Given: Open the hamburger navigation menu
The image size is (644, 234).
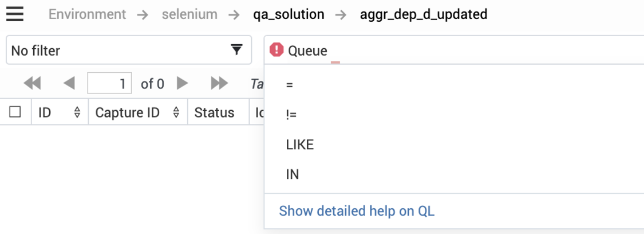Looking at the screenshot, I should pos(15,14).
